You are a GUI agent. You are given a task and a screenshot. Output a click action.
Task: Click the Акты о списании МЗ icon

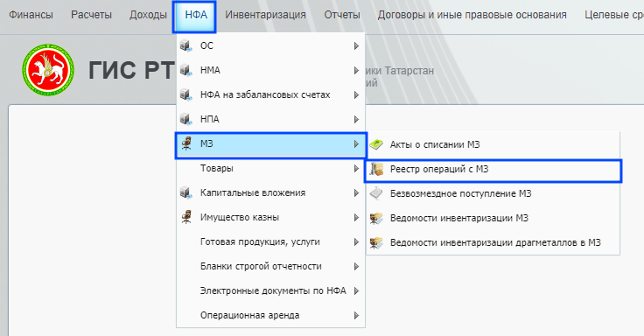[376, 144]
